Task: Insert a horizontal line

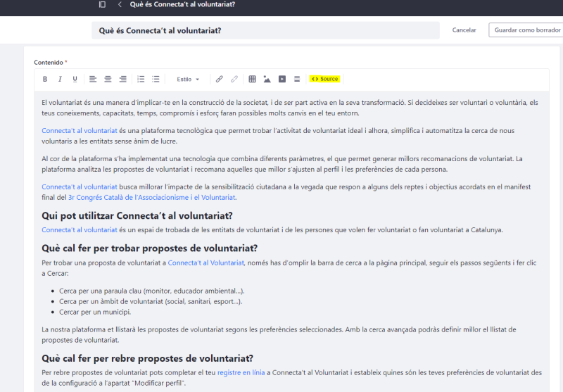Action: [x=297, y=79]
